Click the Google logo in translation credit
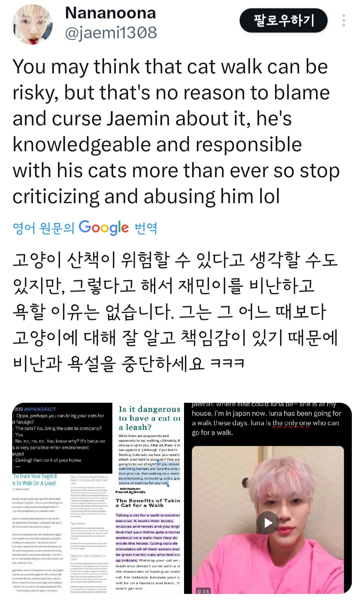The image size is (364, 600). [104, 228]
